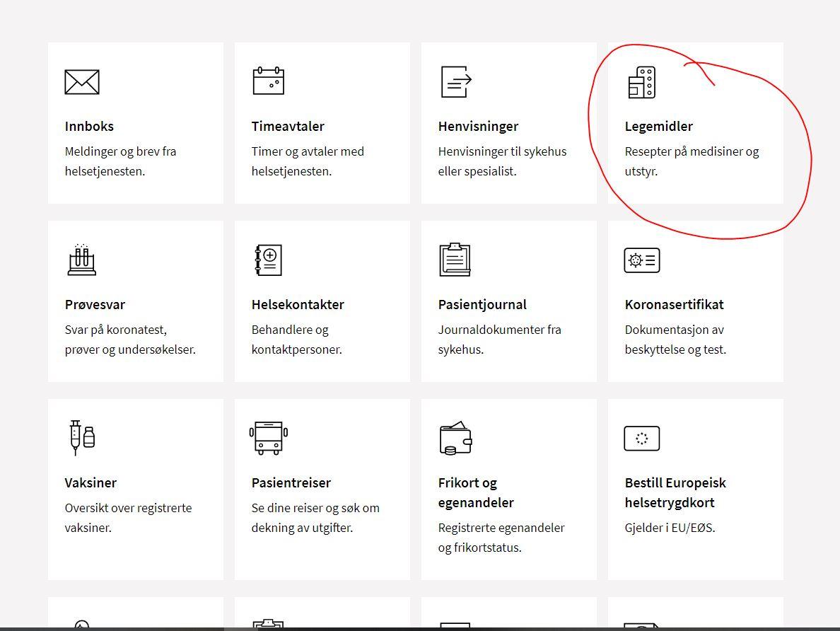Select the Henvisninger document arrow icon
The height and width of the screenshot is (631, 840).
(x=456, y=81)
